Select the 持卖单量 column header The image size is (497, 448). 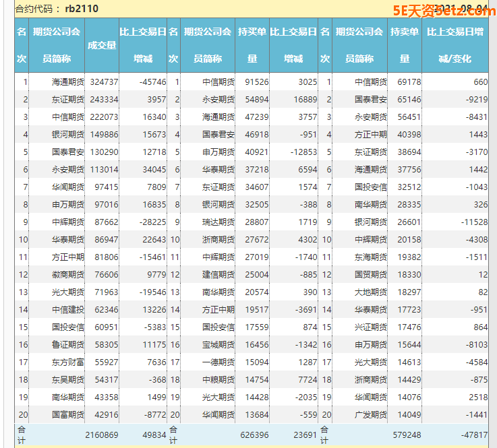405,45
